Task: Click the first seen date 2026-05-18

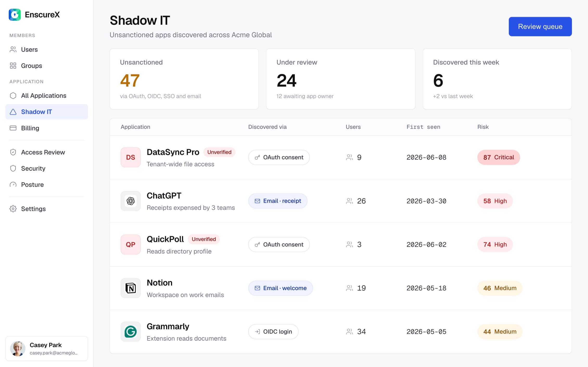Action: click(x=426, y=288)
